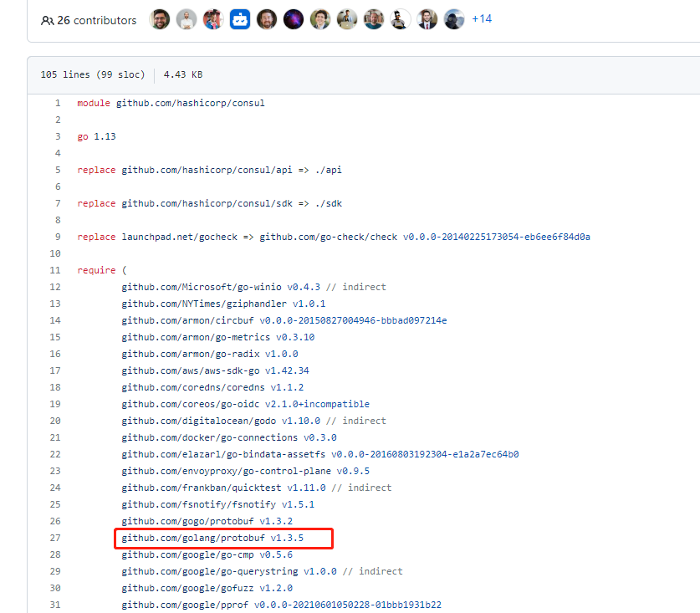Open ninth contributor avatar bearded man

[x=374, y=19]
